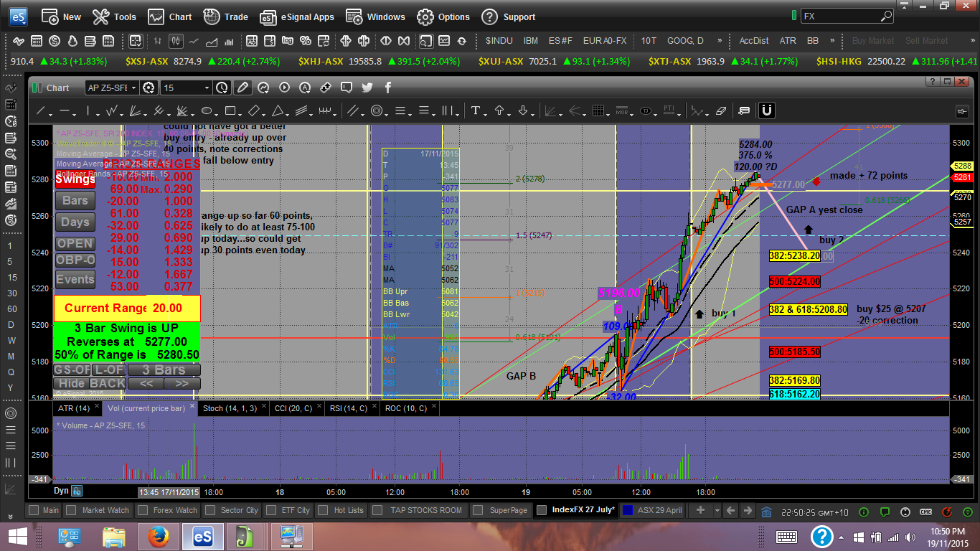Image resolution: width=980 pixels, height=551 pixels.
Task: Click the pin icon at toolbar right edge
Action: [x=962, y=111]
